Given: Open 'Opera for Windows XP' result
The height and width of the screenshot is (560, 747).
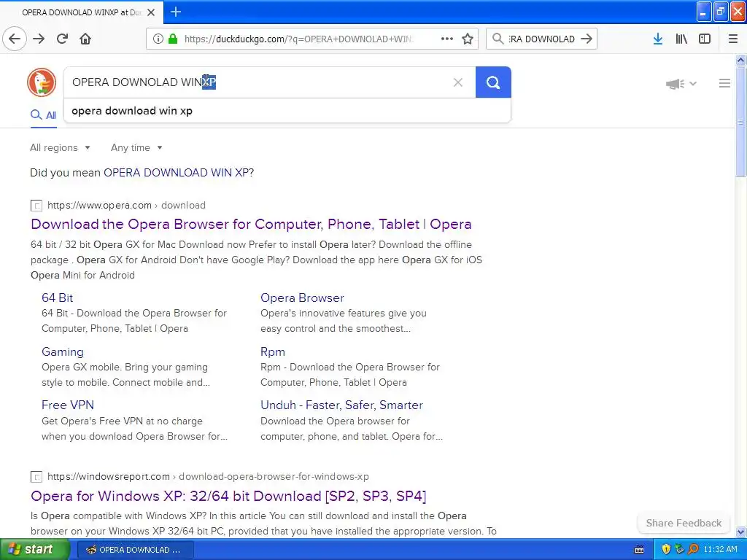Looking at the screenshot, I should pyautogui.click(x=228, y=496).
